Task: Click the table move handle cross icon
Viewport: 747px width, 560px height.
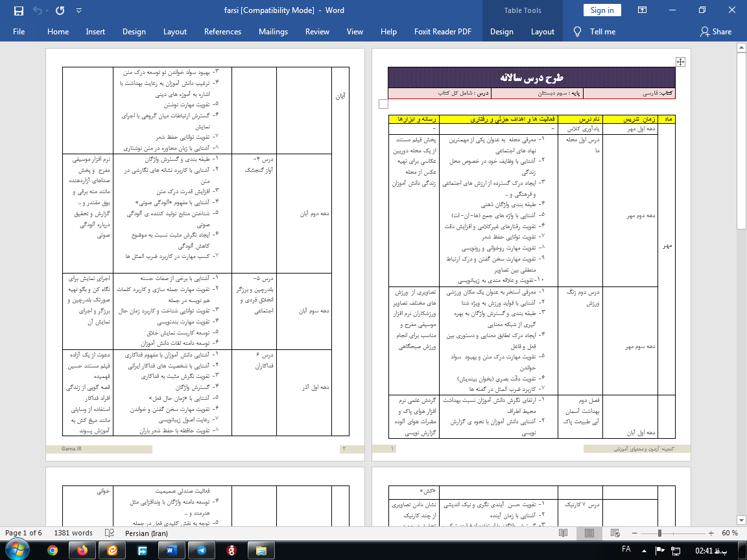Action: [680, 62]
